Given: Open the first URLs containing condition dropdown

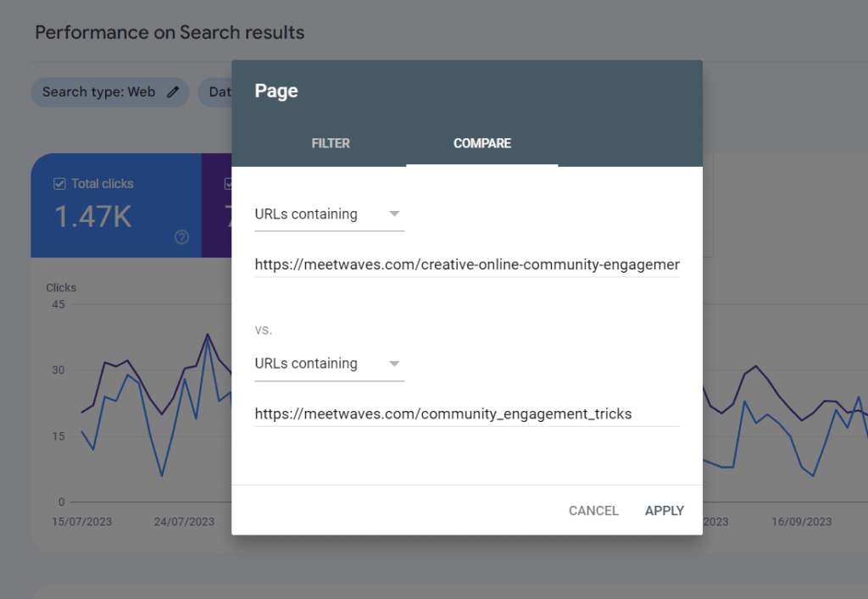Looking at the screenshot, I should [x=329, y=214].
